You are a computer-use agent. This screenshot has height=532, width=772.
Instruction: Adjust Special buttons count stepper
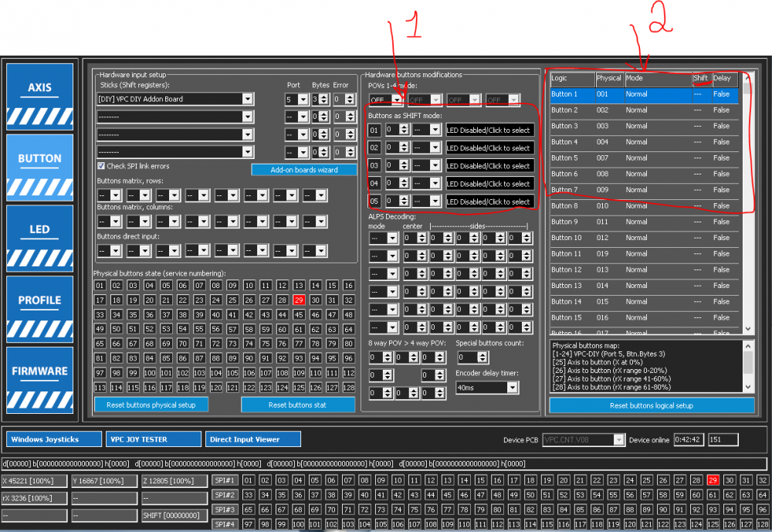[x=482, y=357]
